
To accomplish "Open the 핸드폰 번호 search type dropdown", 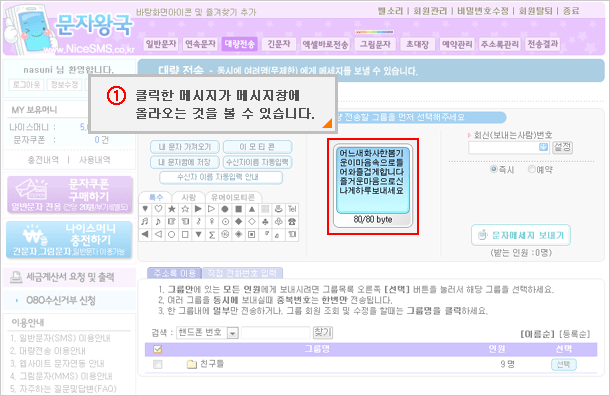I will click(x=233, y=333).
